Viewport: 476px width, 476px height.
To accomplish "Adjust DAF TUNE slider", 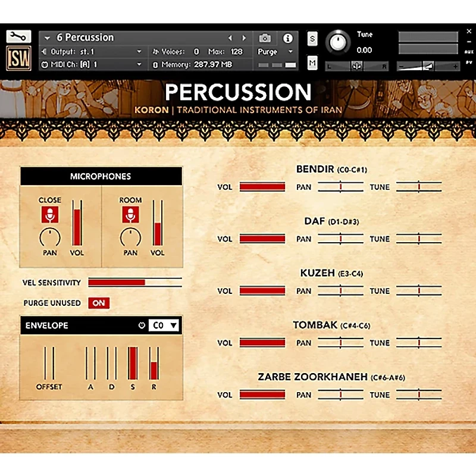I will [x=419, y=239].
